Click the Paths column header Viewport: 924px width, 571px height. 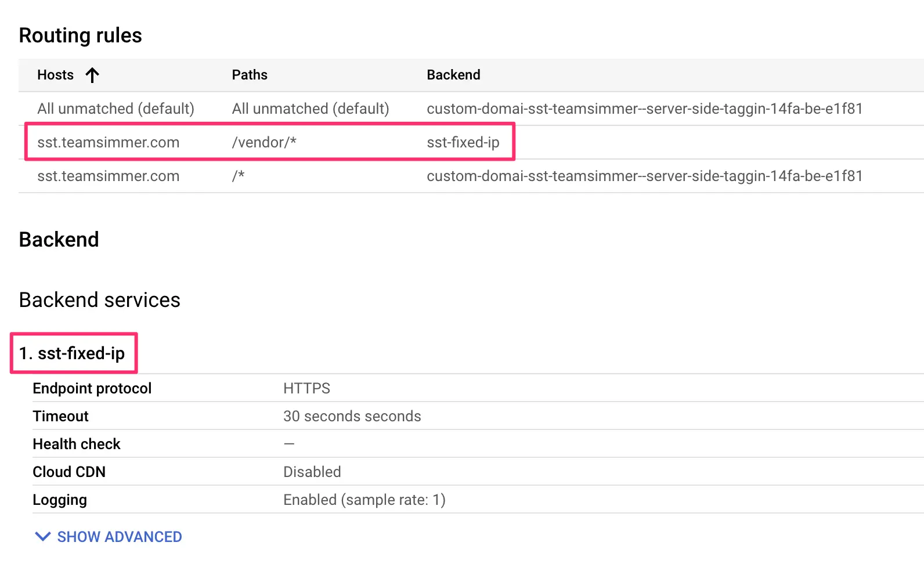pyautogui.click(x=250, y=75)
